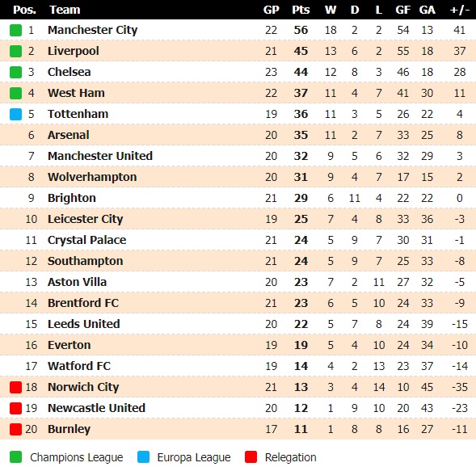476x471 pixels.
Task: Click the +/- goal difference header
Action: [460, 10]
